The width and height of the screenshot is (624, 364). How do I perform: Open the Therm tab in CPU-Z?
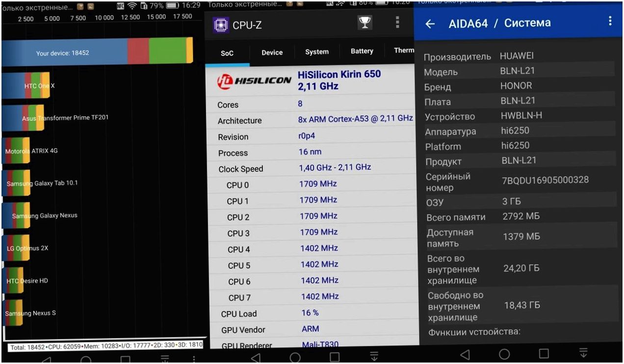click(404, 50)
